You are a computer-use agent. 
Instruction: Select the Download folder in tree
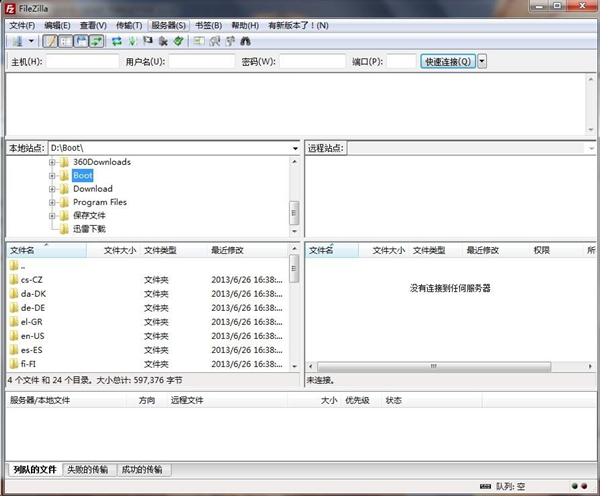[93, 189]
